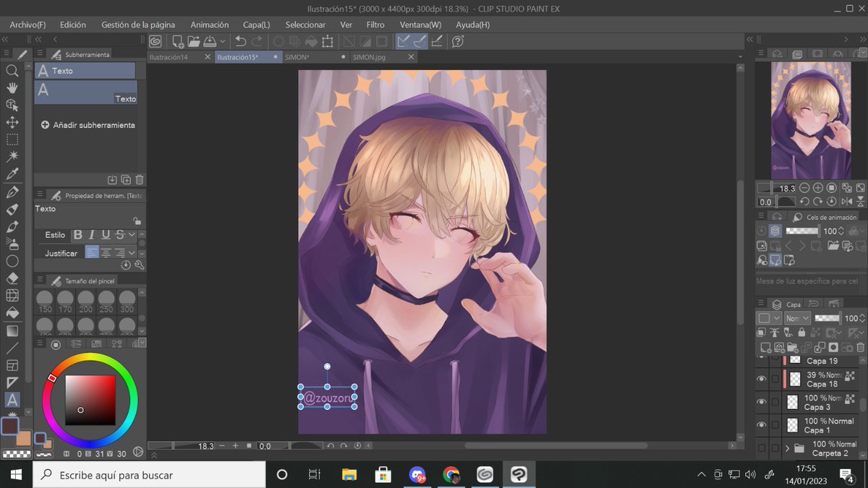Click the Scale/Rotate transform icon

pyautogui.click(x=328, y=41)
